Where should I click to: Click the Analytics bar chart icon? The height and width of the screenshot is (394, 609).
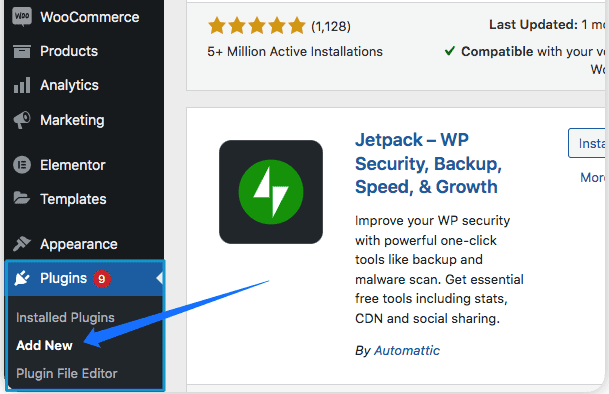pos(22,85)
